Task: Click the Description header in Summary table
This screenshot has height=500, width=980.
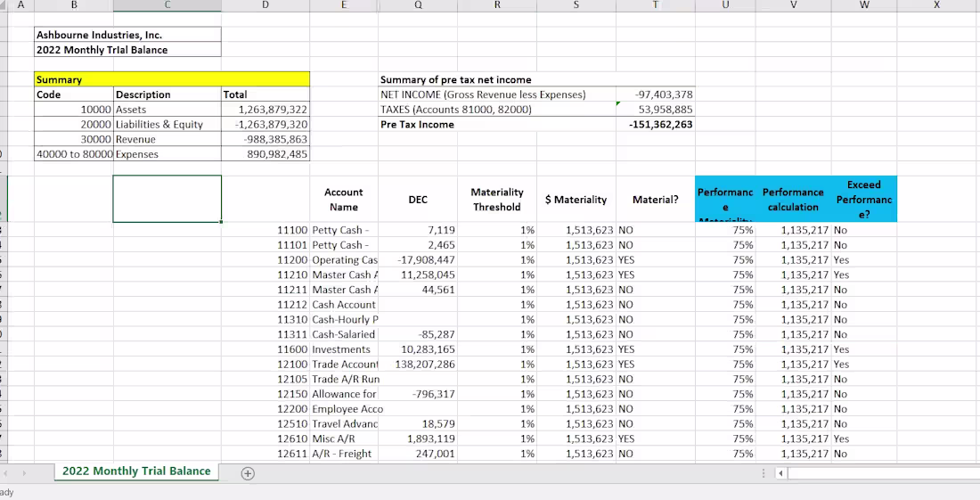Action: pyautogui.click(x=167, y=94)
